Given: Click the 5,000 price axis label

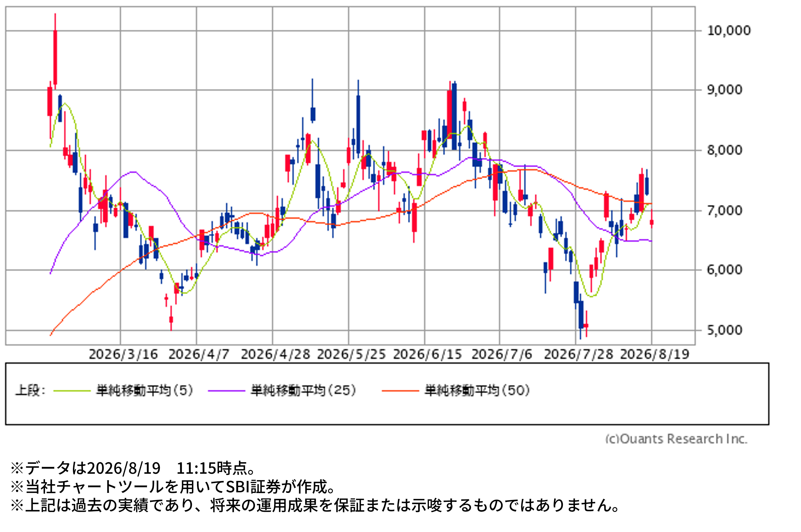Looking at the screenshot, I should coord(725,330).
